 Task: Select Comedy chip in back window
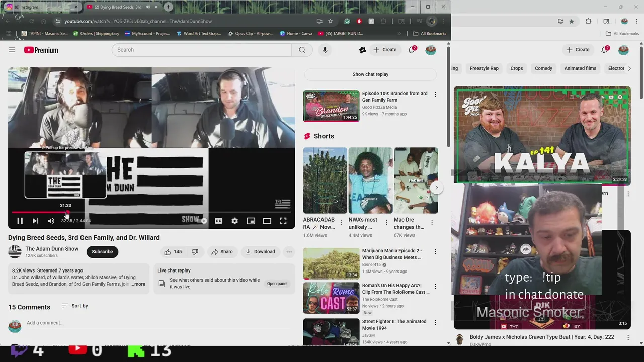pos(543,68)
